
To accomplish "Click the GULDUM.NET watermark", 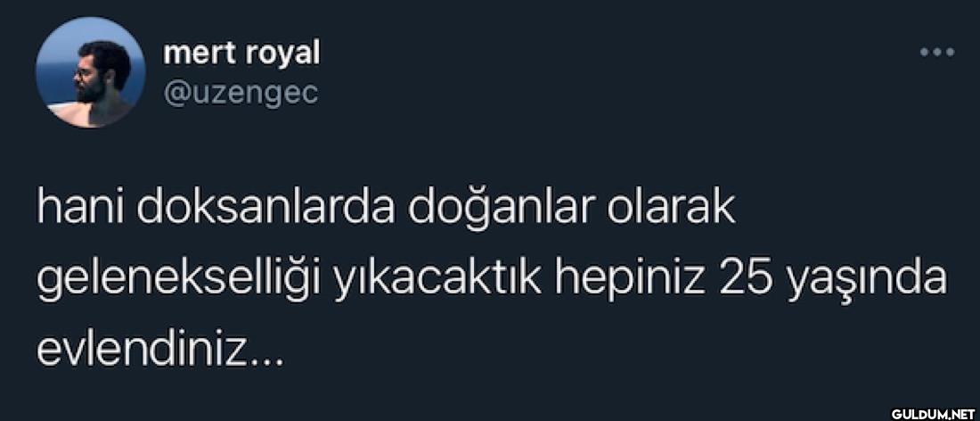I will (x=933, y=414).
